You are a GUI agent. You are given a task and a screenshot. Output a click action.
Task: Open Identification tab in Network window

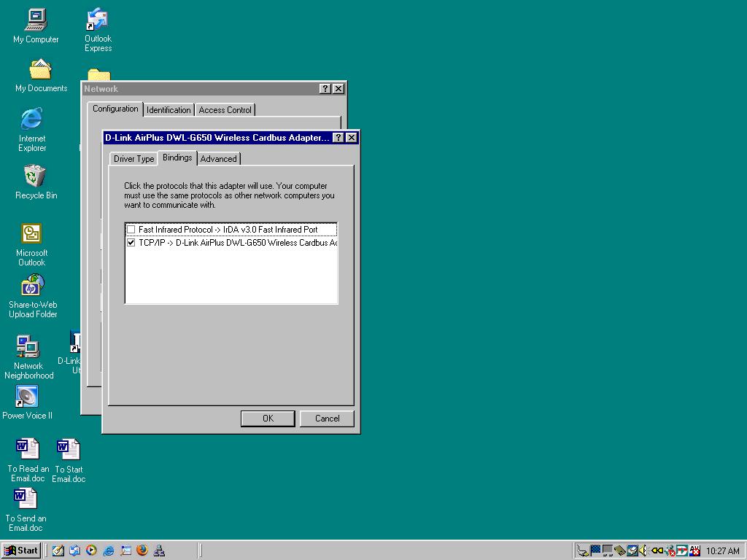coord(169,110)
